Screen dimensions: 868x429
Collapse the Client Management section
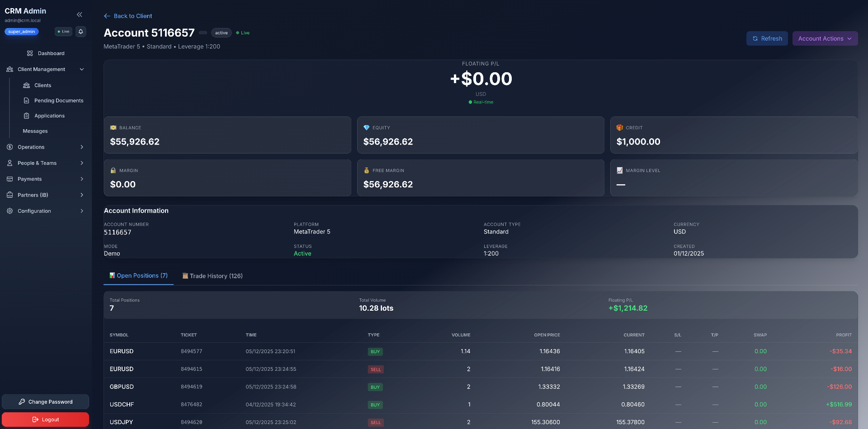pos(82,69)
